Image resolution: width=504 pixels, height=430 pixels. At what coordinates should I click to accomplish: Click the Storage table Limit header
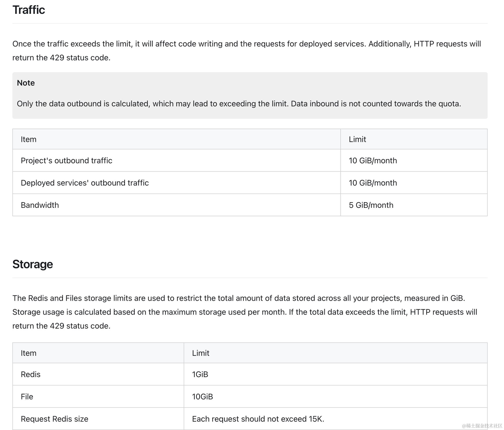201,353
